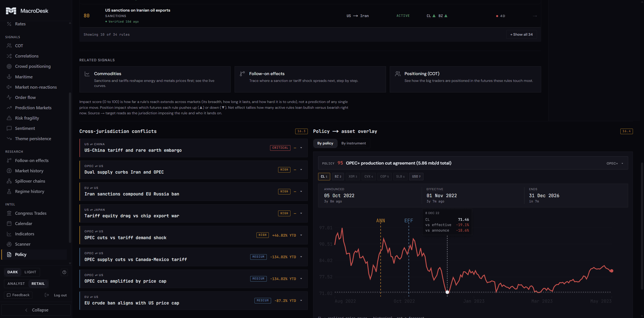Select the DARK theme option
This screenshot has height=318, width=644.
13,272
